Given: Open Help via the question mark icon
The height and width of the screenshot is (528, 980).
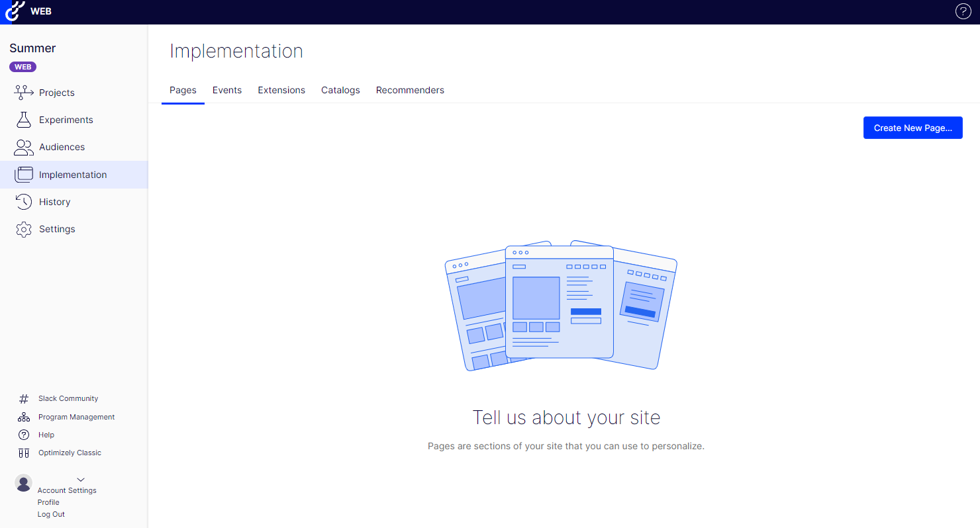Looking at the screenshot, I should [x=23, y=435].
